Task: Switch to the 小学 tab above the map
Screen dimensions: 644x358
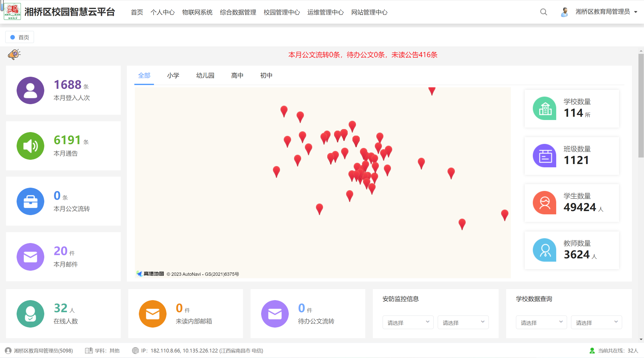Action: 173,75
